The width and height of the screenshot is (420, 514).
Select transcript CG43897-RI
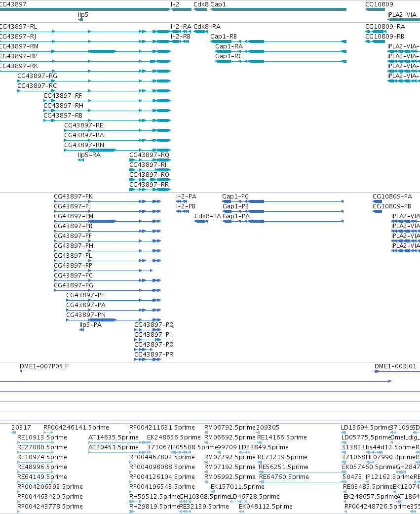pos(150,170)
